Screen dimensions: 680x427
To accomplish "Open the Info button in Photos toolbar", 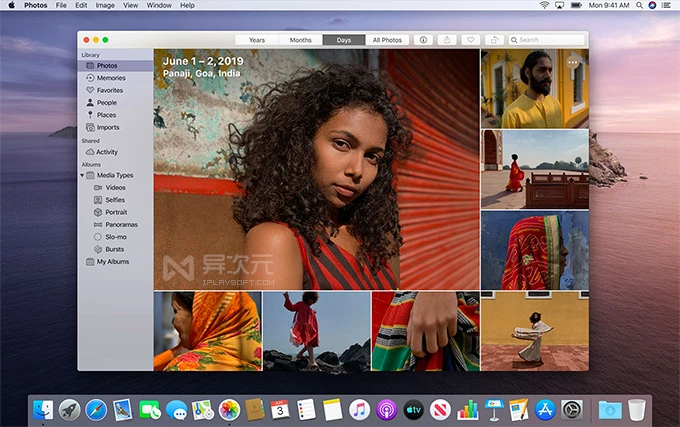I will point(423,40).
